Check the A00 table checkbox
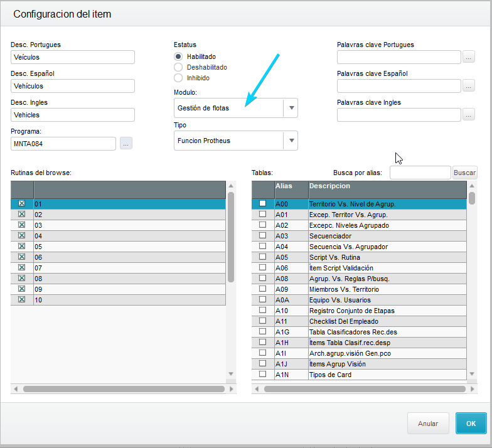Viewport: 492px width, 448px height. click(x=262, y=203)
